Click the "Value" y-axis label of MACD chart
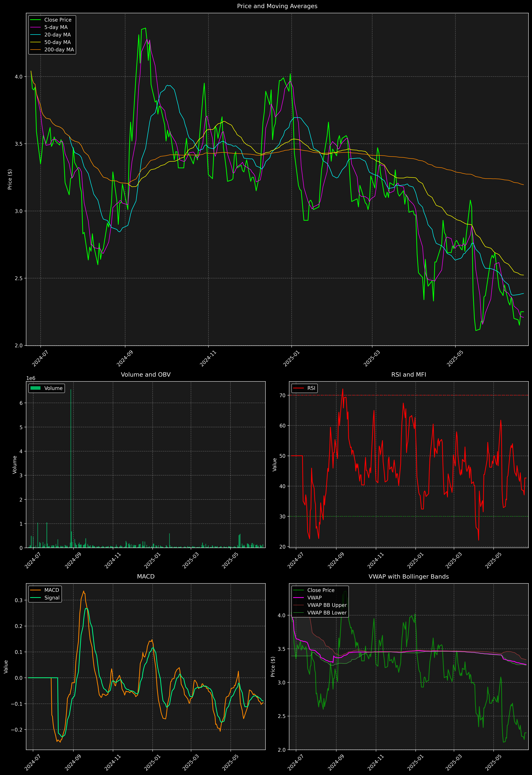Viewport: 532px width, 775px height. coord(6,667)
